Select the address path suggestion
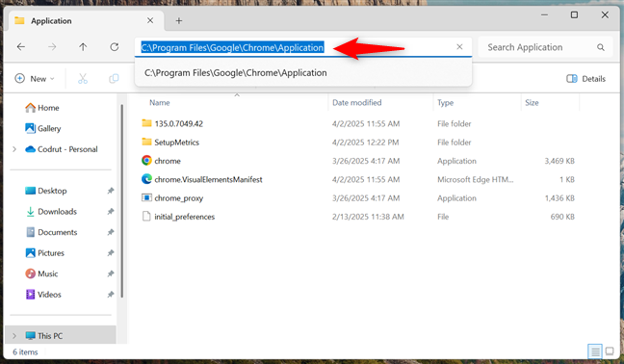This screenshot has width=624, height=364. click(303, 73)
